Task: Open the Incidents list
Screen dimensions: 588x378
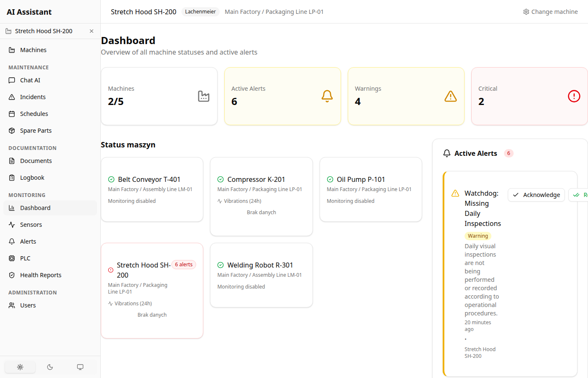Action: (x=32, y=97)
